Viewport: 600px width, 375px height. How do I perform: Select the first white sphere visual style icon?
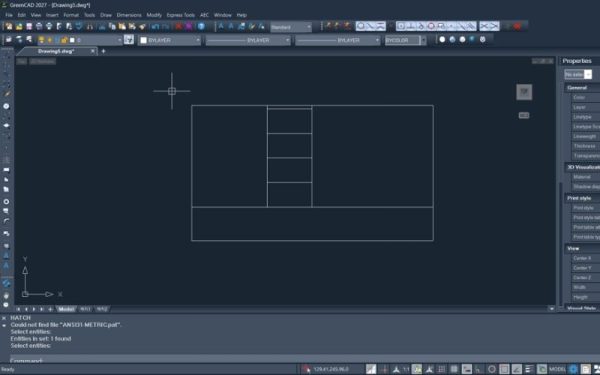(442, 39)
